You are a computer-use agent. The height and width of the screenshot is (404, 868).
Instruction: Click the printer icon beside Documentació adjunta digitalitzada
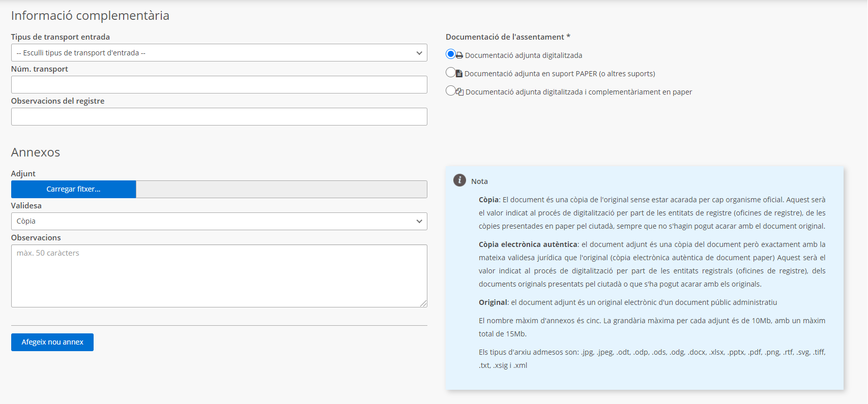pos(459,55)
